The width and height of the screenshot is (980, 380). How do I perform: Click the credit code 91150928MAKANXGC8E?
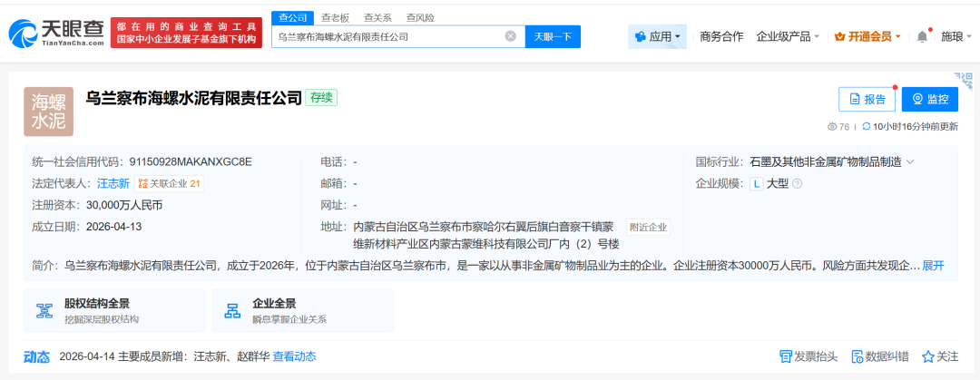(191, 162)
